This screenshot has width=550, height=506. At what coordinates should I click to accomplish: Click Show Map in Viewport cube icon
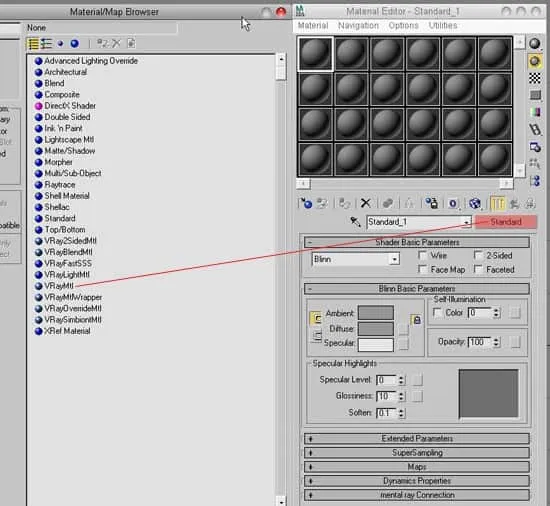(x=475, y=203)
